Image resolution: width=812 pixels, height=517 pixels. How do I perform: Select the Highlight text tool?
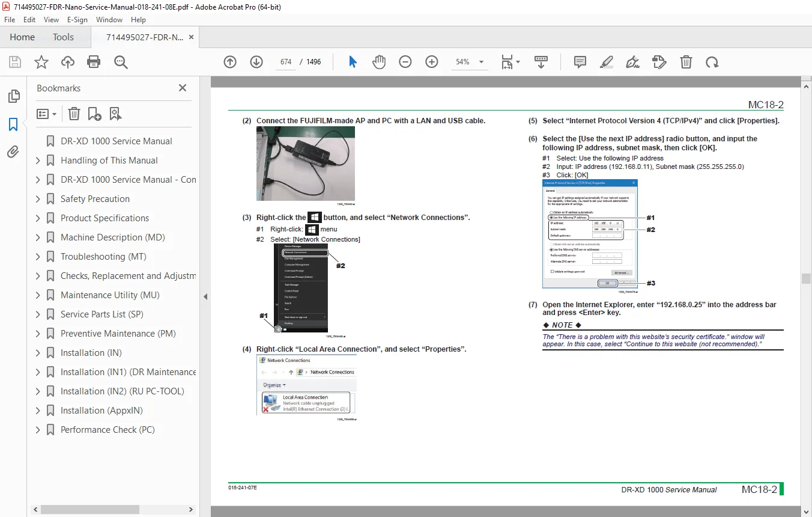(607, 62)
